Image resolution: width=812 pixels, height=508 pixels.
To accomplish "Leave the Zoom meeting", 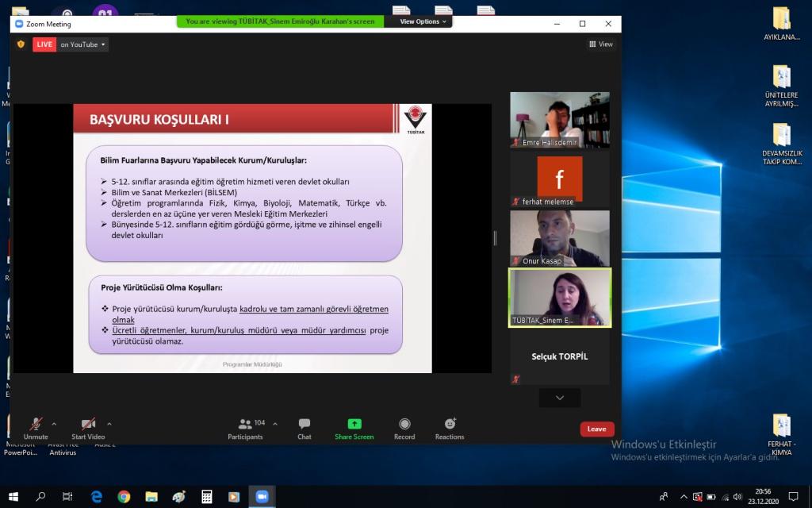I will 596,429.
